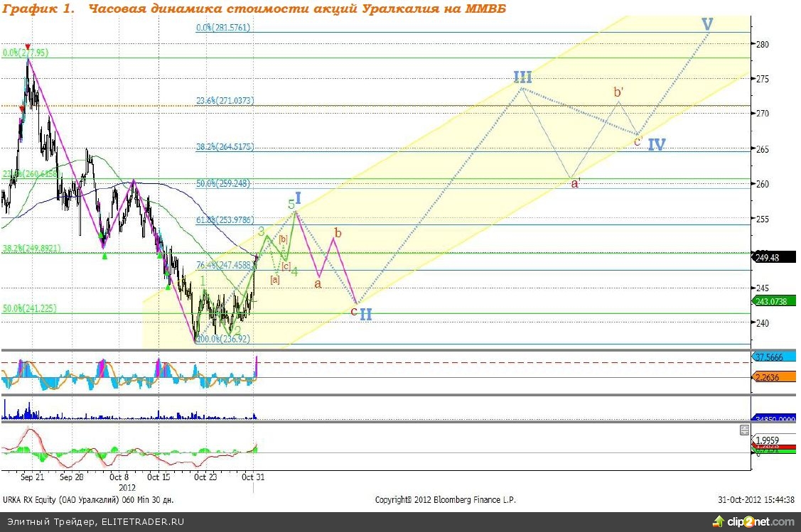This screenshot has width=801, height=532.
Task: Click the red arrow marker at the 277.95 peak
Action: 28,47
